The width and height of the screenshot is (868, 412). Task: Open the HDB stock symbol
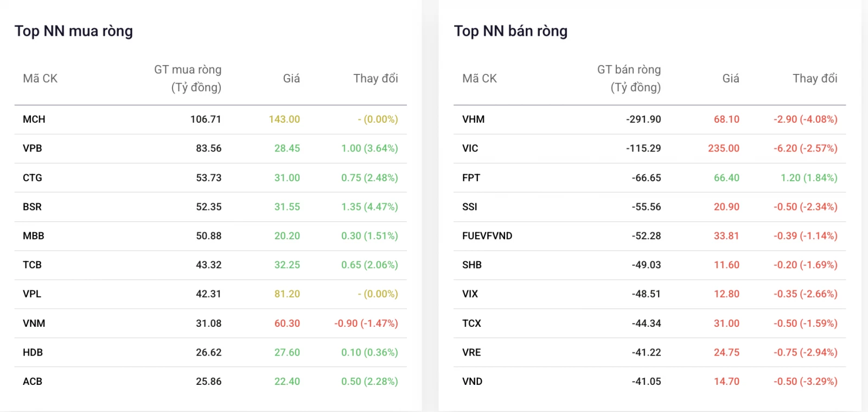[33, 352]
